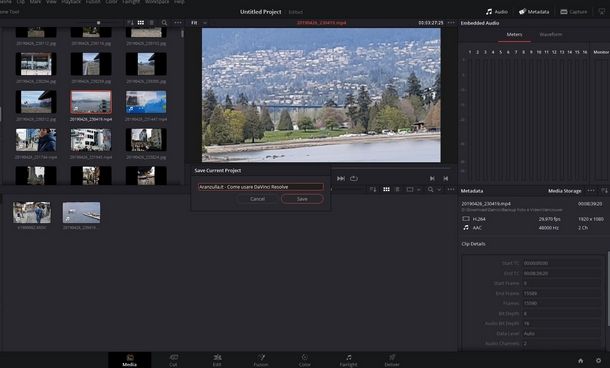This screenshot has width=610, height=368.
Task: Click media storage sort icon
Action: 130,23
